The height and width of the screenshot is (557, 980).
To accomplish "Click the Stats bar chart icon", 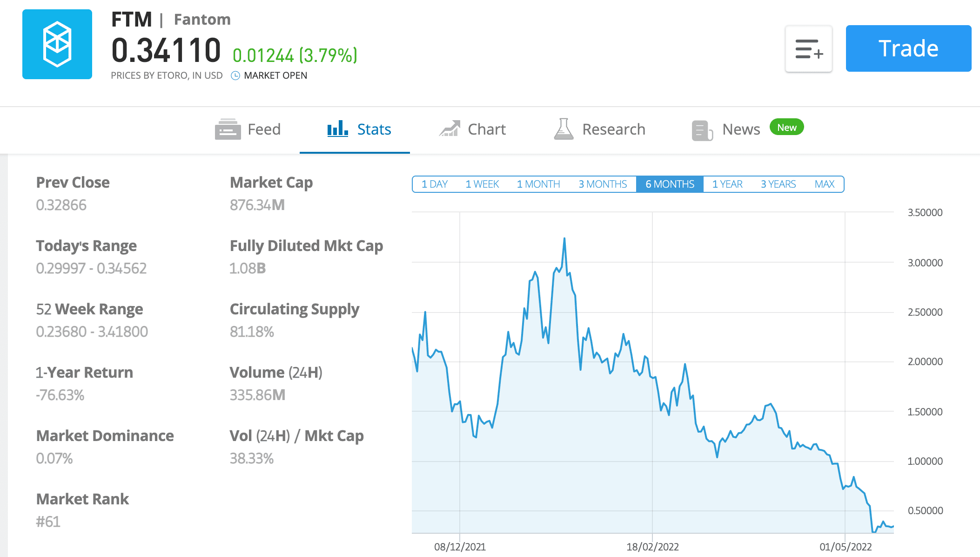I will (337, 129).
